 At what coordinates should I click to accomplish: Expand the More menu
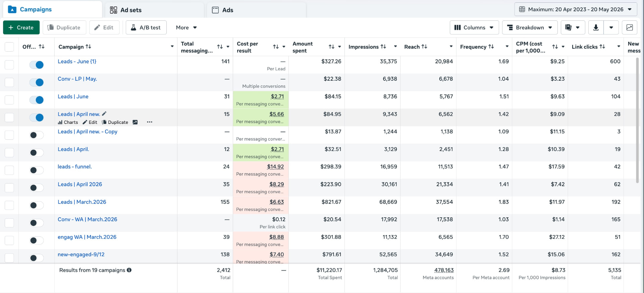coord(186,27)
